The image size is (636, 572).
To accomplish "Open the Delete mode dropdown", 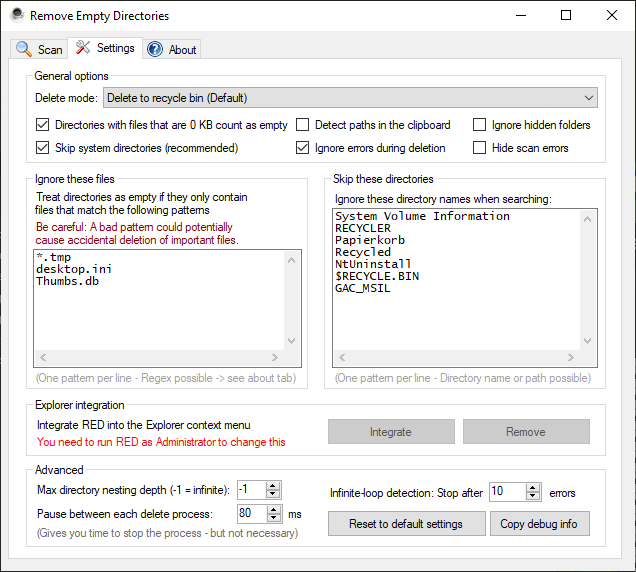I will tap(350, 98).
